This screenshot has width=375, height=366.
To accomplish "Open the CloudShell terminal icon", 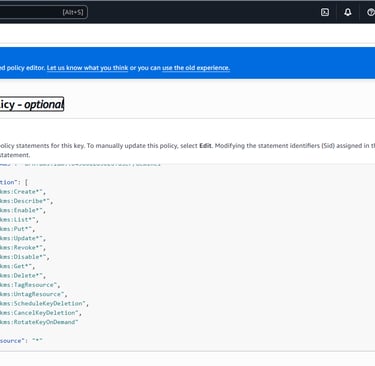I will (x=325, y=12).
